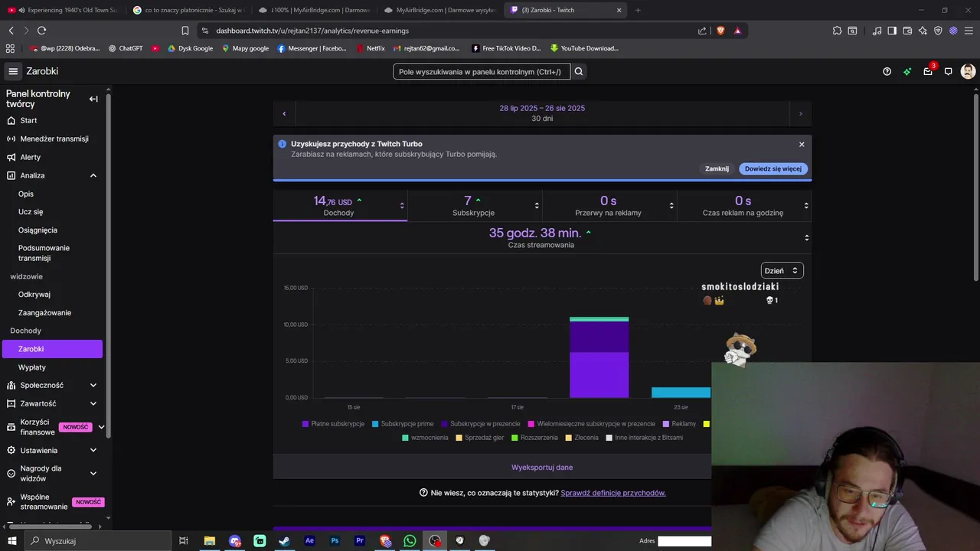Toggle Zlecenia legend entry

[582, 438]
